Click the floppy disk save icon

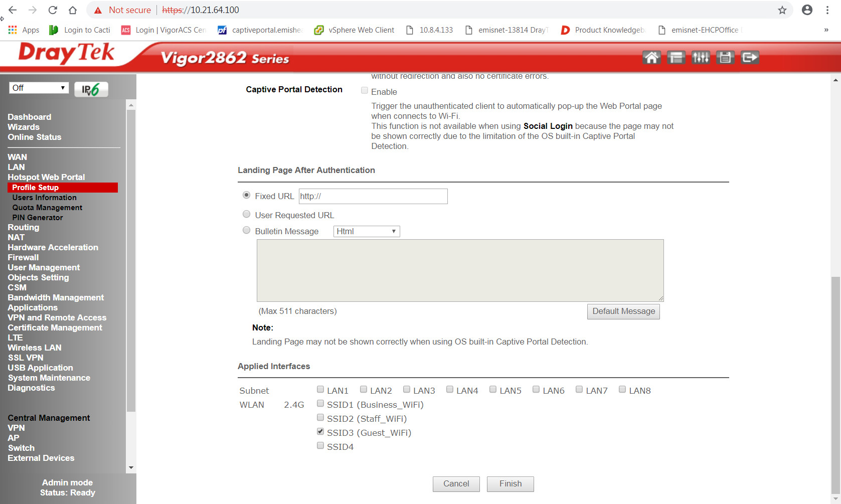[x=725, y=58]
